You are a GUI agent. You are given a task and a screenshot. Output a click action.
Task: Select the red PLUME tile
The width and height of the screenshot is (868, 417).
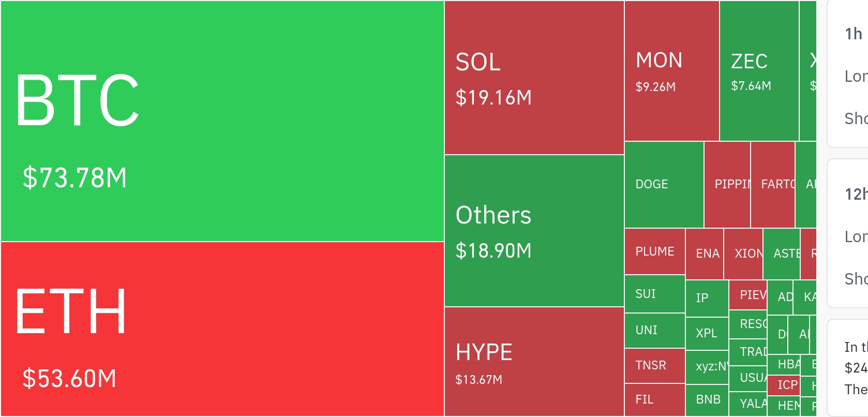point(654,251)
